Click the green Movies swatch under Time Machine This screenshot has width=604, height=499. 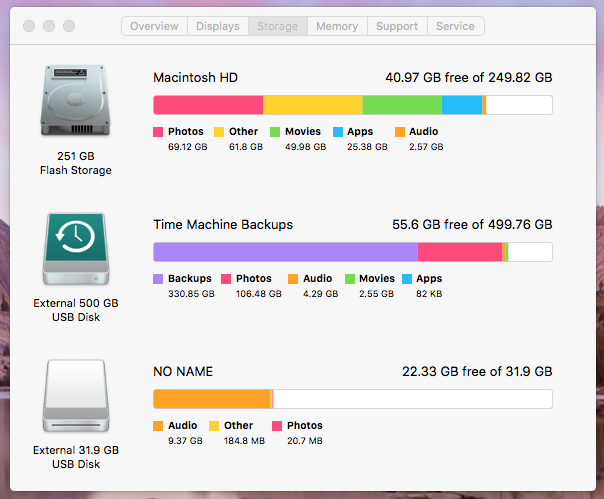(350, 279)
